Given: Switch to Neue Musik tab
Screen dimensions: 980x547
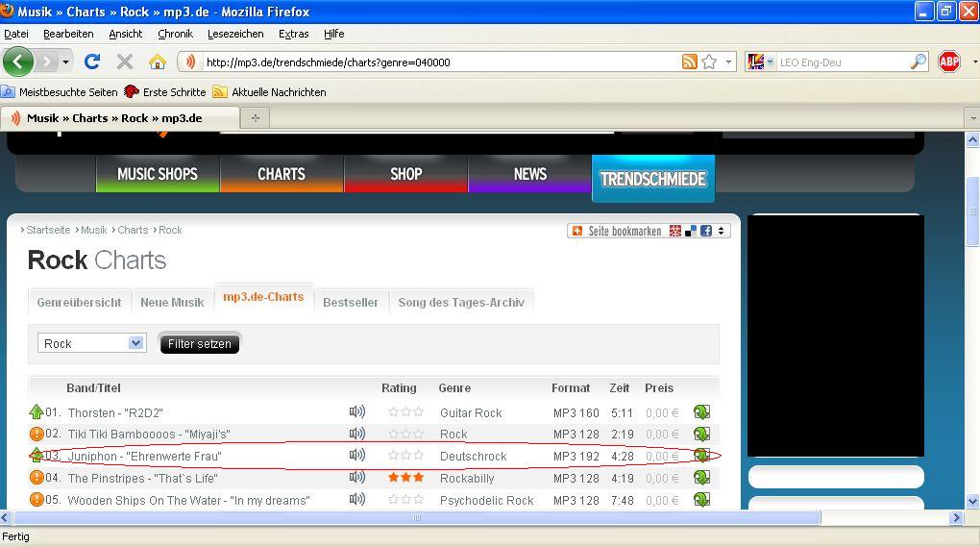Looking at the screenshot, I should click(x=172, y=302).
